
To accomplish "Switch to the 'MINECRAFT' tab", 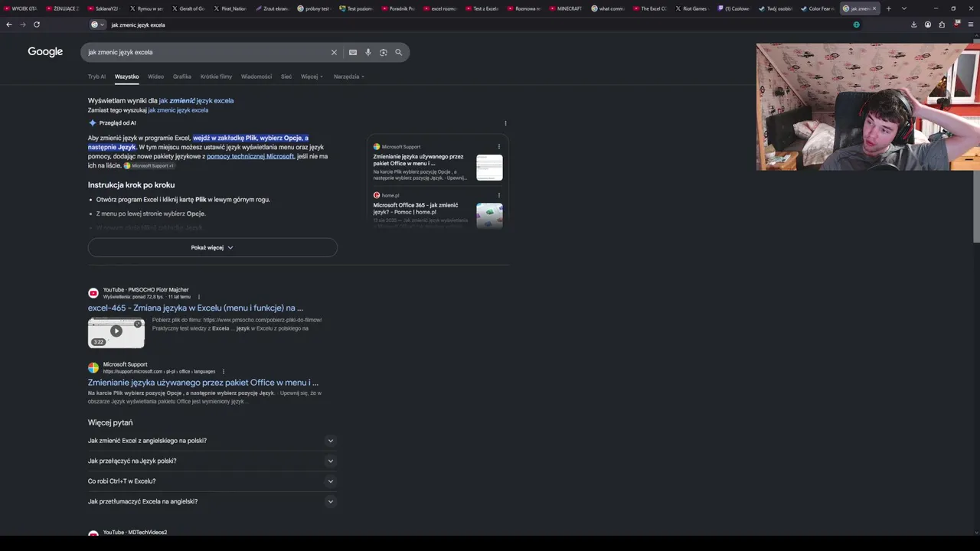I will point(565,8).
